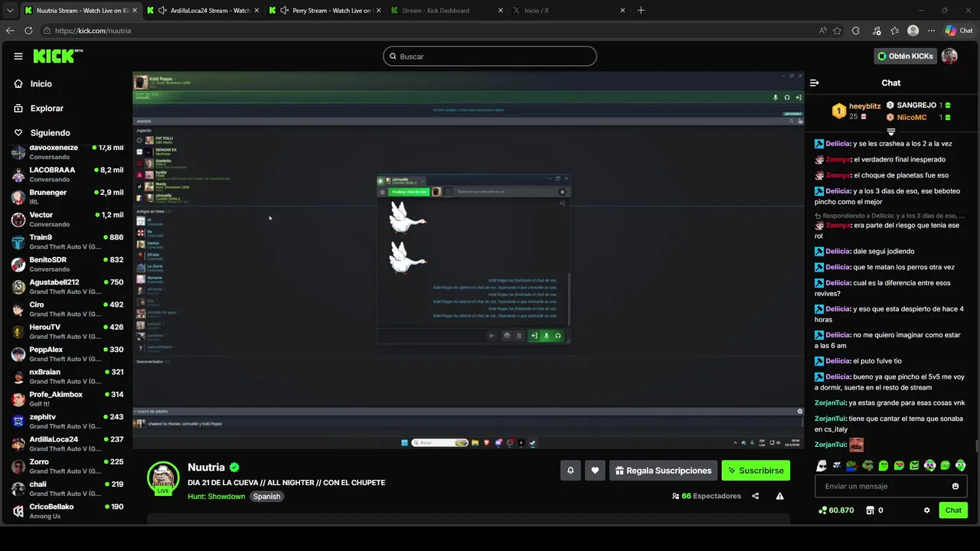Screen dimensions: 980x551
Task: Unmute the Perry Stream tab speaker icon
Action: tap(285, 11)
